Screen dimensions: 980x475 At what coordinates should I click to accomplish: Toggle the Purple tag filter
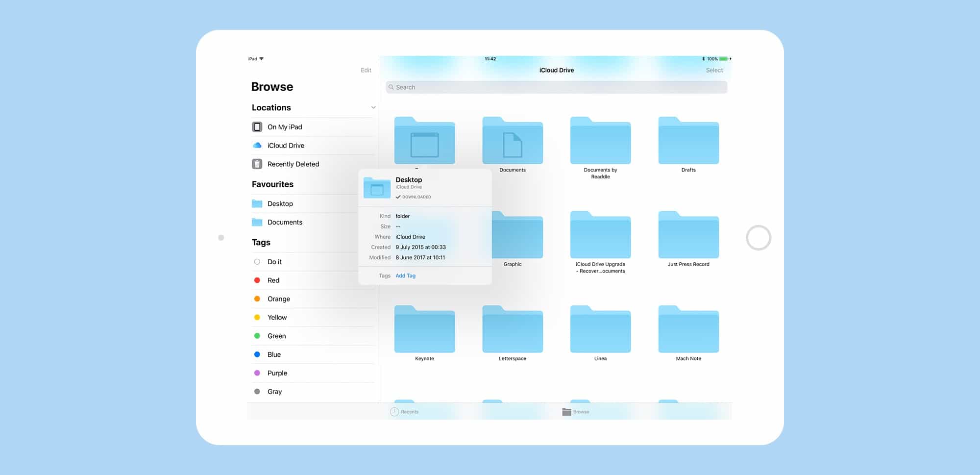[257, 373]
